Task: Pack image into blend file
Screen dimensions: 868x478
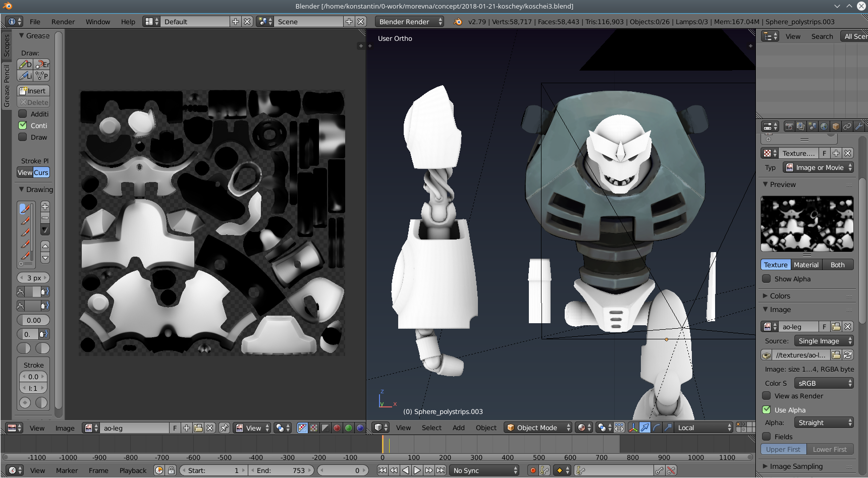Action: (x=767, y=355)
